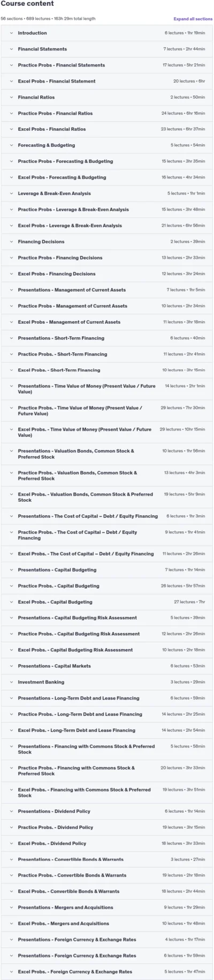Expand the Introduction section chevron
This screenshot has width=214, height=980.
(x=11, y=33)
